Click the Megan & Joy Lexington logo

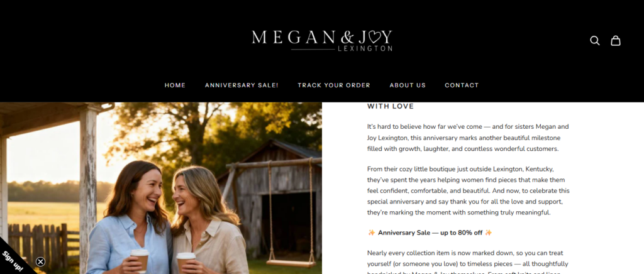point(322,40)
